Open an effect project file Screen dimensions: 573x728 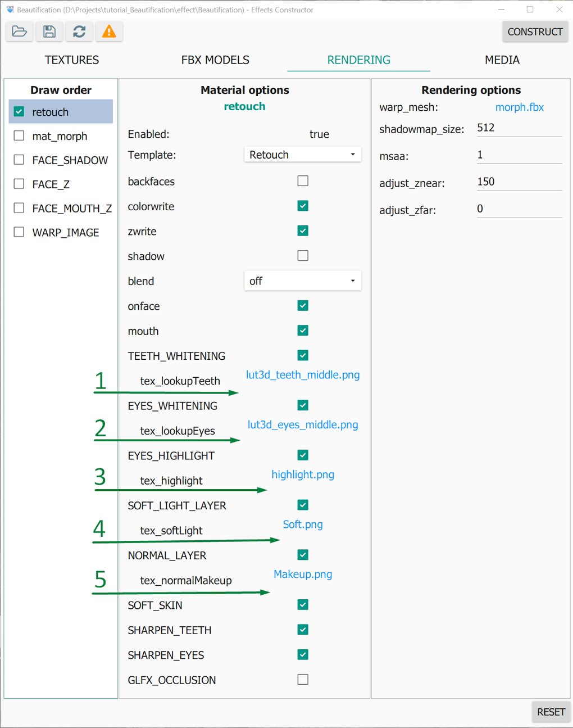point(19,31)
